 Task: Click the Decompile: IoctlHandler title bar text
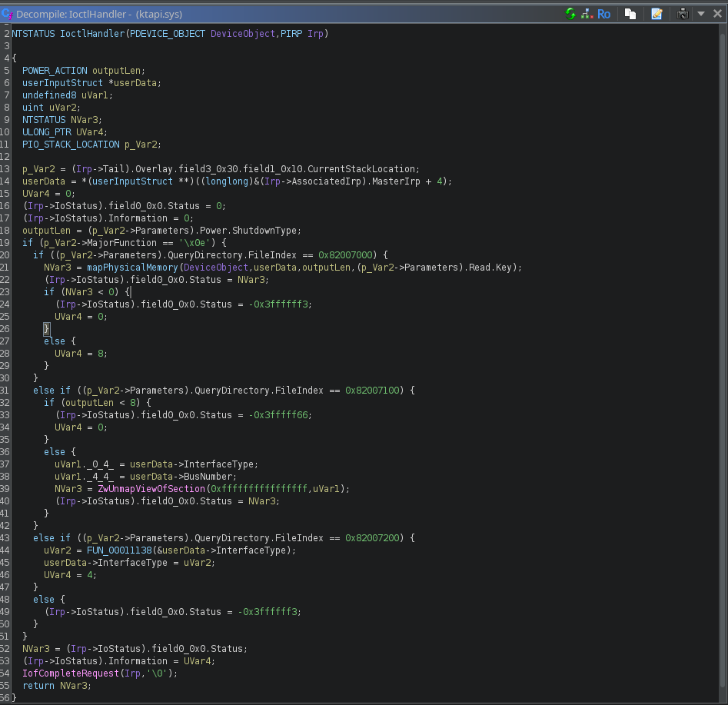99,15
